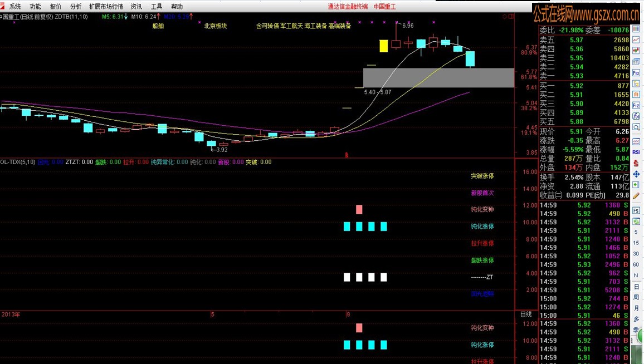Click the indicator wave-chart icon above RSI
The image size is (644, 364).
636,141
